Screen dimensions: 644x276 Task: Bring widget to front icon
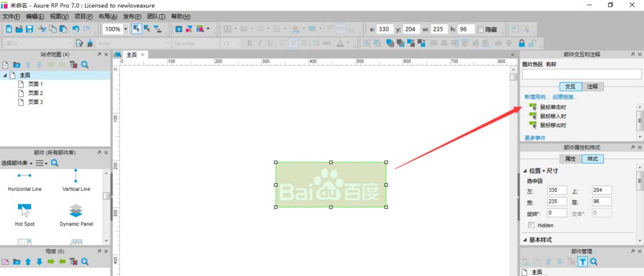tap(390, 43)
